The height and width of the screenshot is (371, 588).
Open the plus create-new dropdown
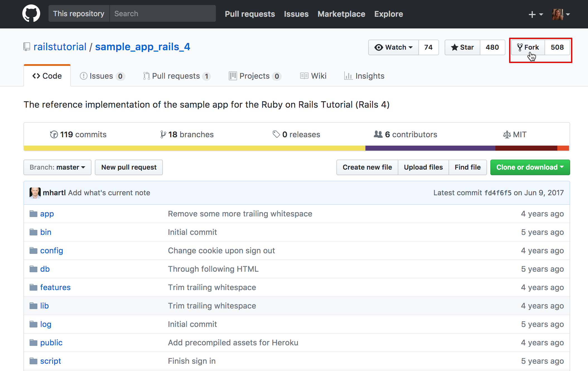[x=536, y=14]
